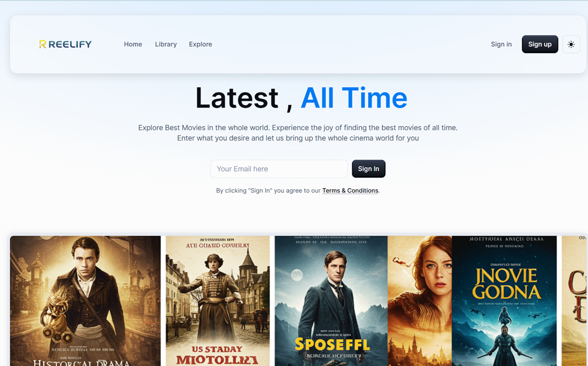Toggle the light/dark theme sun icon

coord(571,44)
